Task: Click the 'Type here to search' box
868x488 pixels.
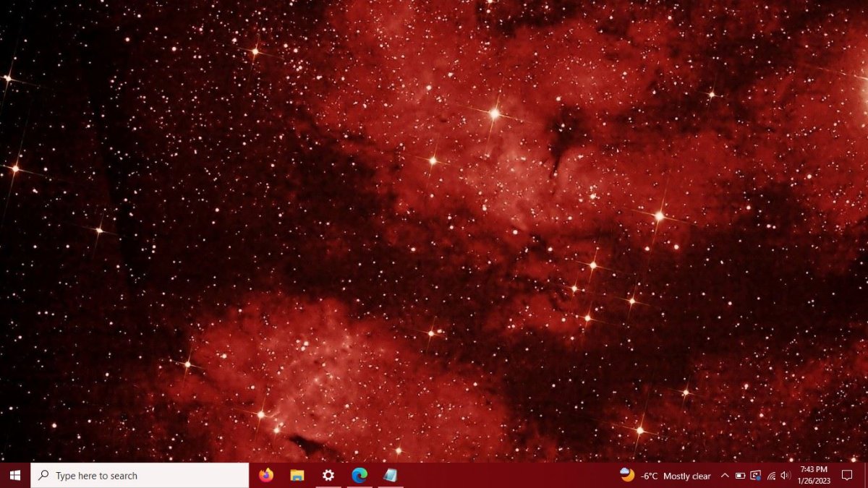Action: (x=140, y=476)
